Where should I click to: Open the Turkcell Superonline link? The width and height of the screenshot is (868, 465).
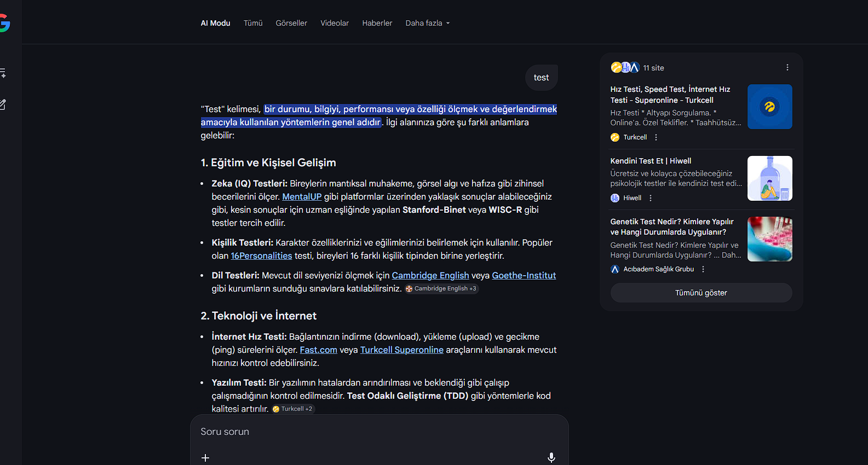(402, 350)
